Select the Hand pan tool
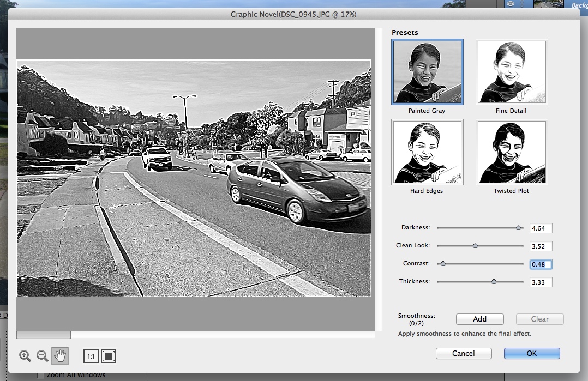This screenshot has width=588, height=381. [x=59, y=356]
